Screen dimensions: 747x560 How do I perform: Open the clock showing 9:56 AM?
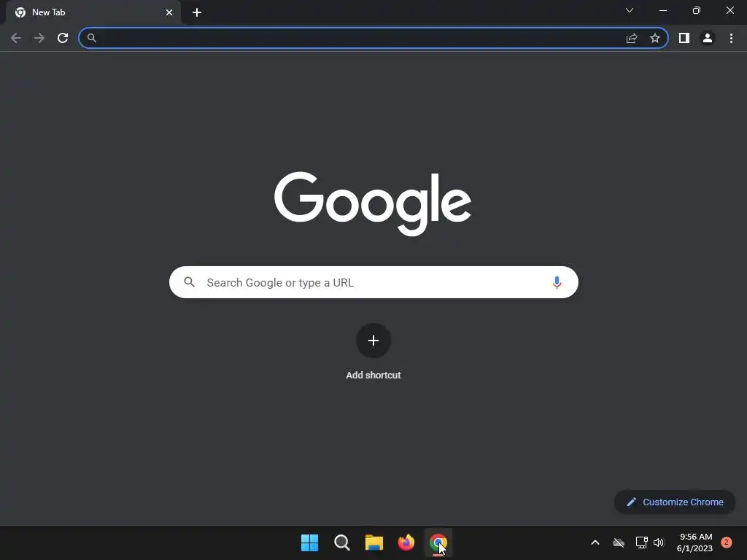coord(695,542)
